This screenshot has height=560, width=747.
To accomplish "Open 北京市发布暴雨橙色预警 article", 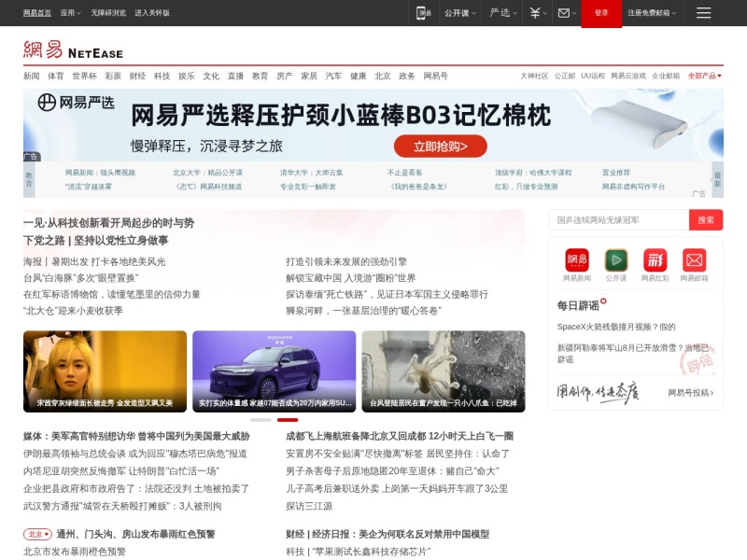I will [x=75, y=552].
